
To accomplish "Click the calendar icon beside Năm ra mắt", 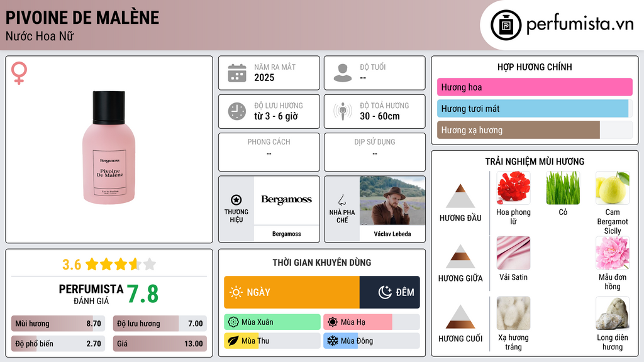I will click(237, 73).
